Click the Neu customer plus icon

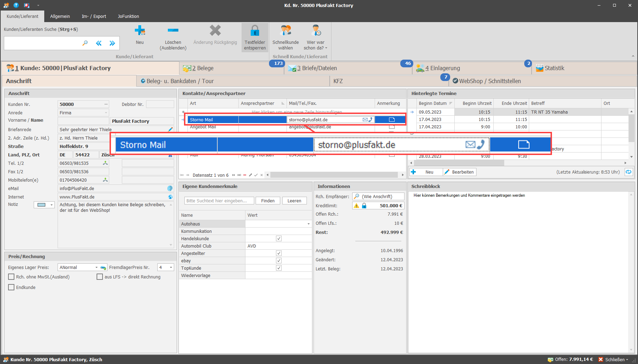point(140,31)
